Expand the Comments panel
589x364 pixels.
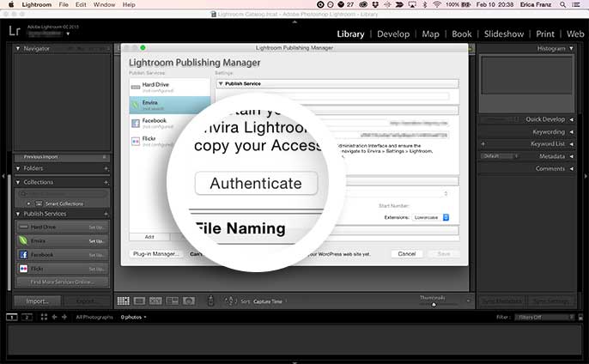pyautogui.click(x=571, y=168)
